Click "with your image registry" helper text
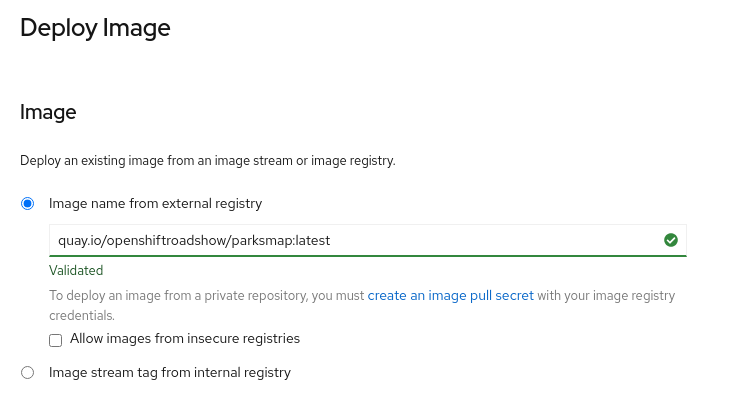The image size is (754, 402). 607,296
